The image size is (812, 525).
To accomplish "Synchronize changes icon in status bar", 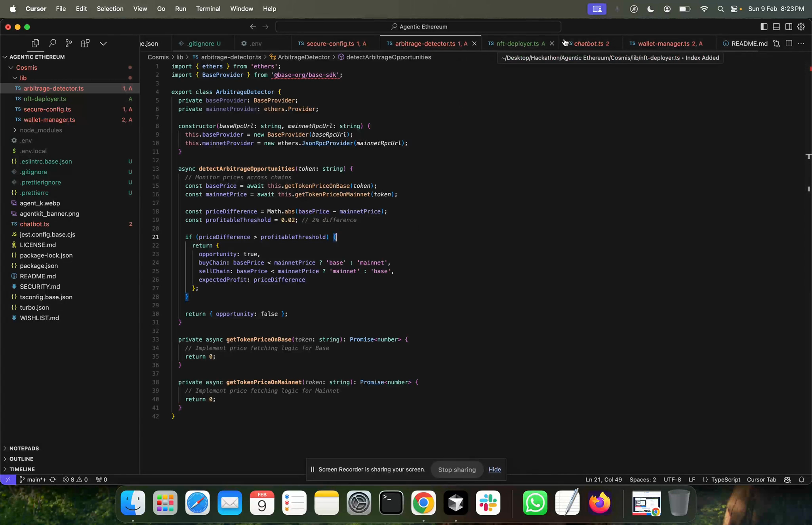I will pyautogui.click(x=52, y=479).
